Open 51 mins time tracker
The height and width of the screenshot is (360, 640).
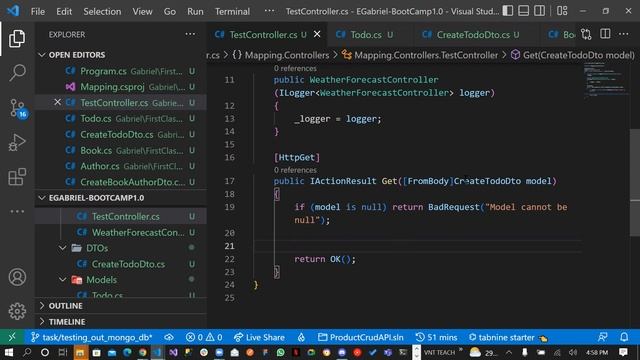coord(436,338)
